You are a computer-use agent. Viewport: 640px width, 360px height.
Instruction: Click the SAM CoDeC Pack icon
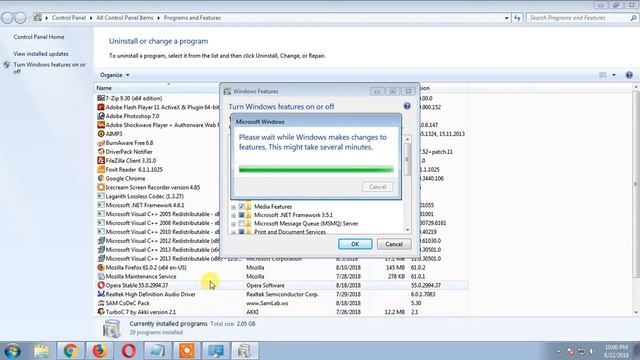[x=101, y=303]
